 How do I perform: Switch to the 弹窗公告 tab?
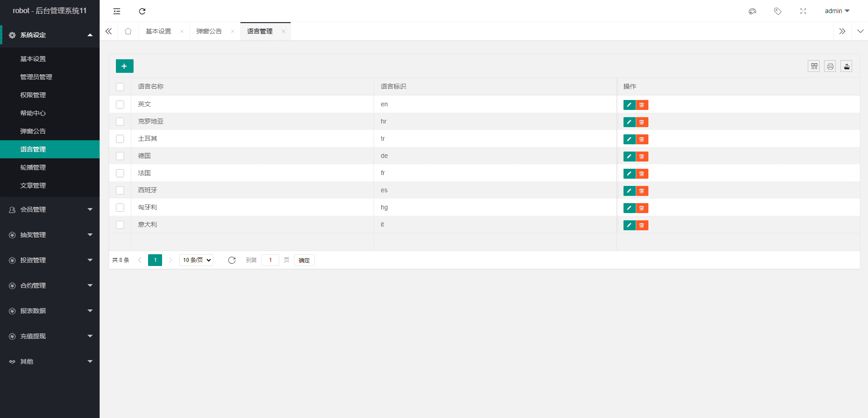(209, 31)
